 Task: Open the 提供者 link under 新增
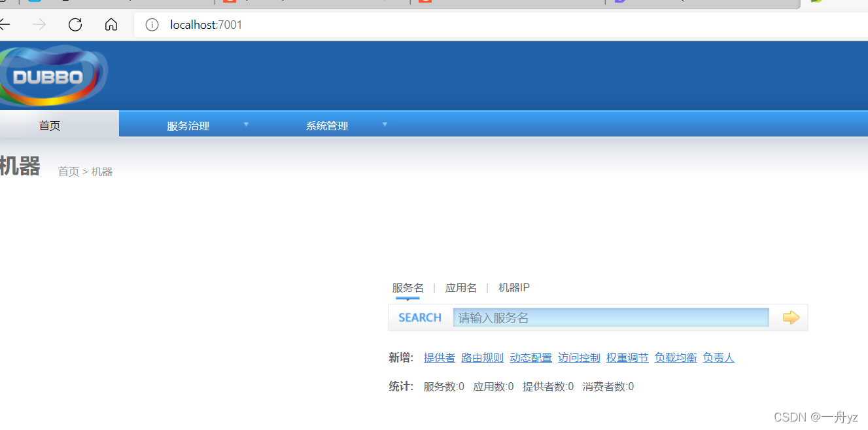coord(439,357)
